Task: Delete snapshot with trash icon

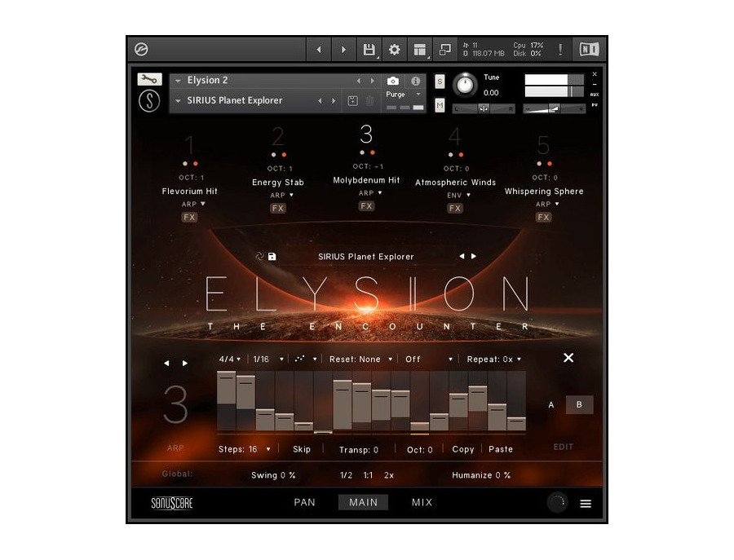Action: point(369,100)
